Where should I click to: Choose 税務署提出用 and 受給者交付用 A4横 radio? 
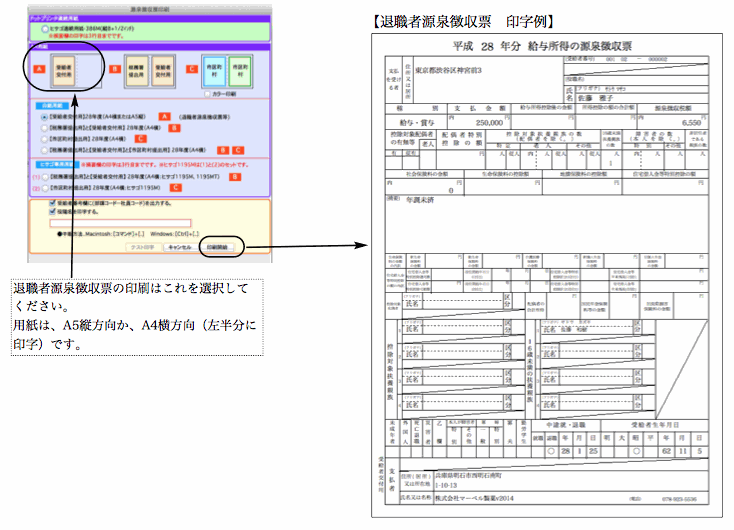44,128
